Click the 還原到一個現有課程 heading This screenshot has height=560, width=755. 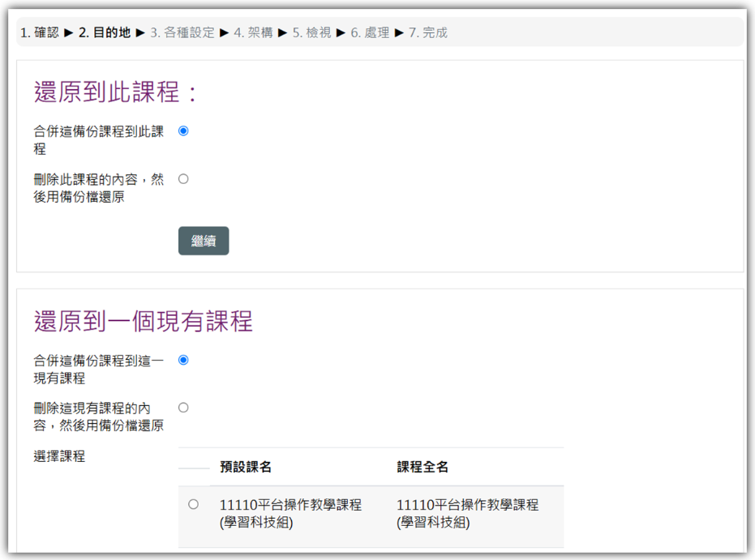pos(144,322)
